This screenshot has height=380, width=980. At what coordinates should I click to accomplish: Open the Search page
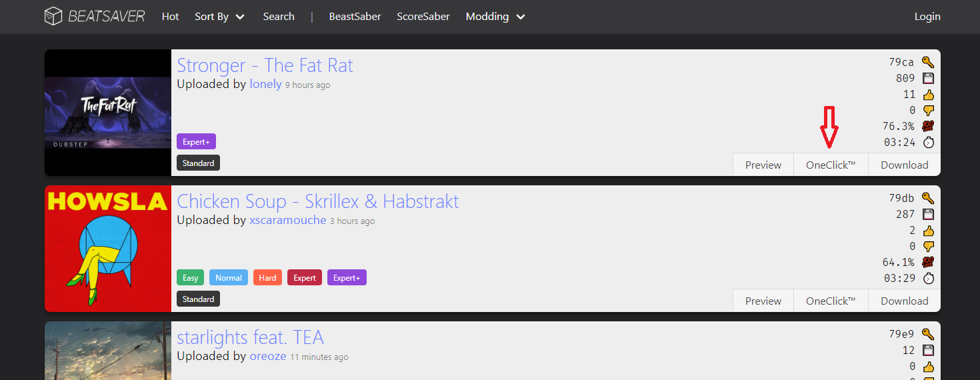(279, 17)
